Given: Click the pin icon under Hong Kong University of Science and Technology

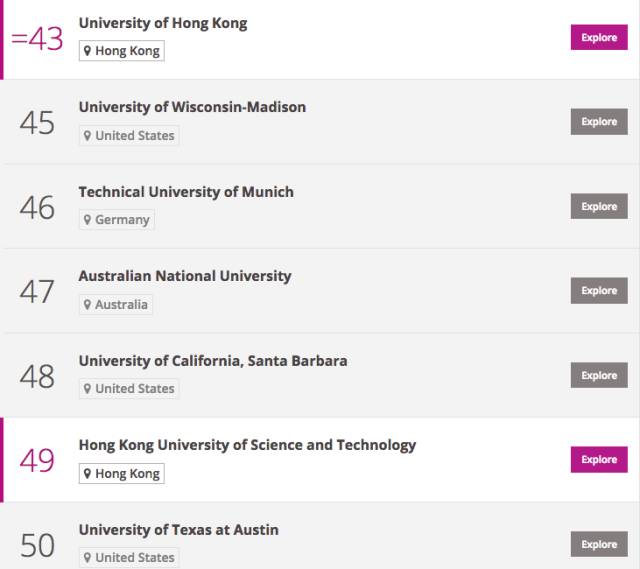Looking at the screenshot, I should 87,473.
